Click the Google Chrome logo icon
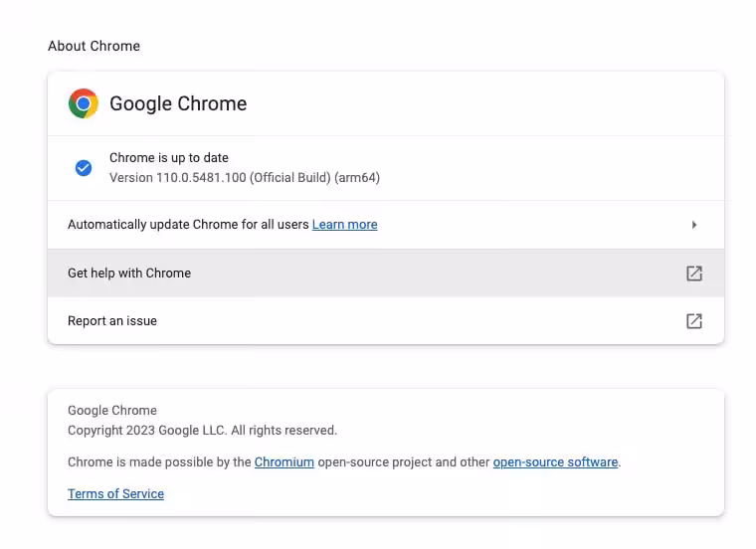The height and width of the screenshot is (549, 756). tap(84, 103)
